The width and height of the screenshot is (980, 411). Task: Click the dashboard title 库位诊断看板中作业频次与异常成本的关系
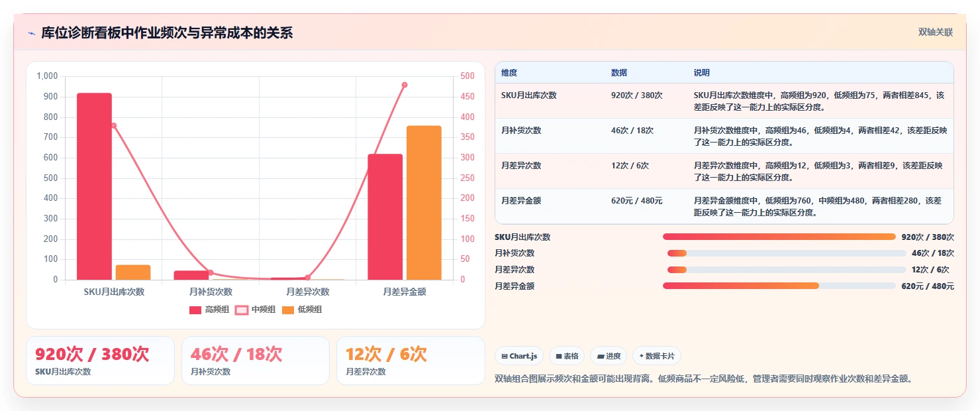tap(167, 32)
